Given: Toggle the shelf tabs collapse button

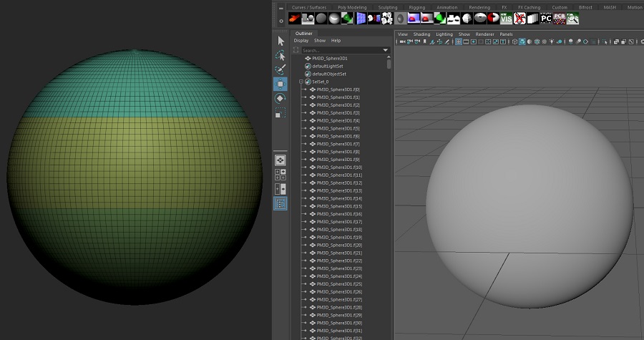Looking at the screenshot, I should (x=281, y=8).
